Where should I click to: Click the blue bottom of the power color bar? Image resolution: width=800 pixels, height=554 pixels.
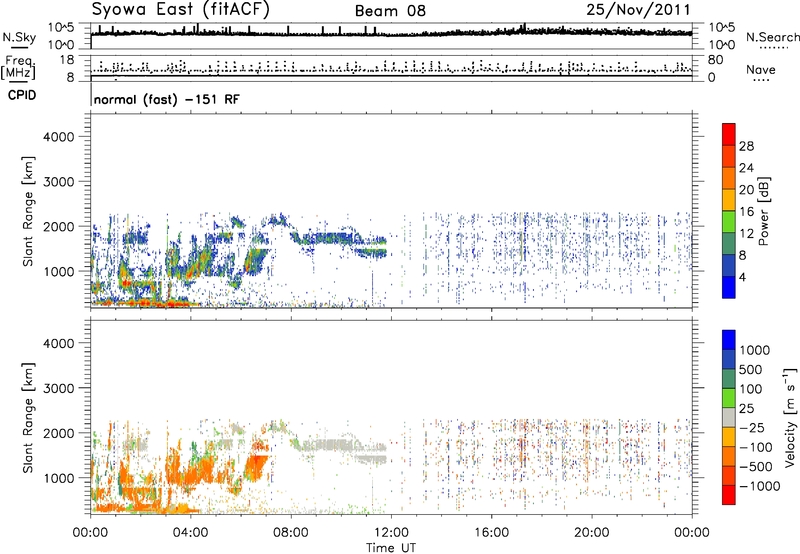click(729, 288)
